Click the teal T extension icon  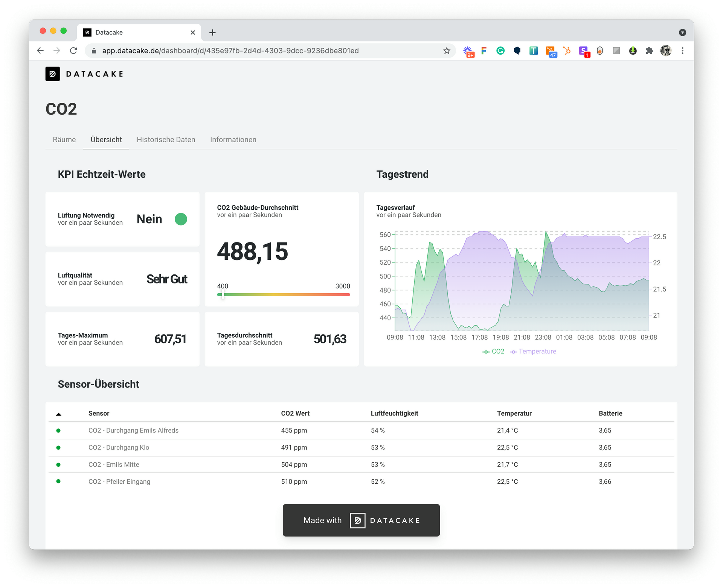(534, 51)
